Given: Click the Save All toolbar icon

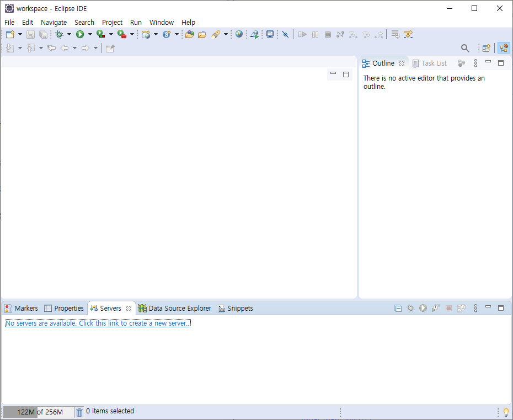Looking at the screenshot, I should [43, 34].
